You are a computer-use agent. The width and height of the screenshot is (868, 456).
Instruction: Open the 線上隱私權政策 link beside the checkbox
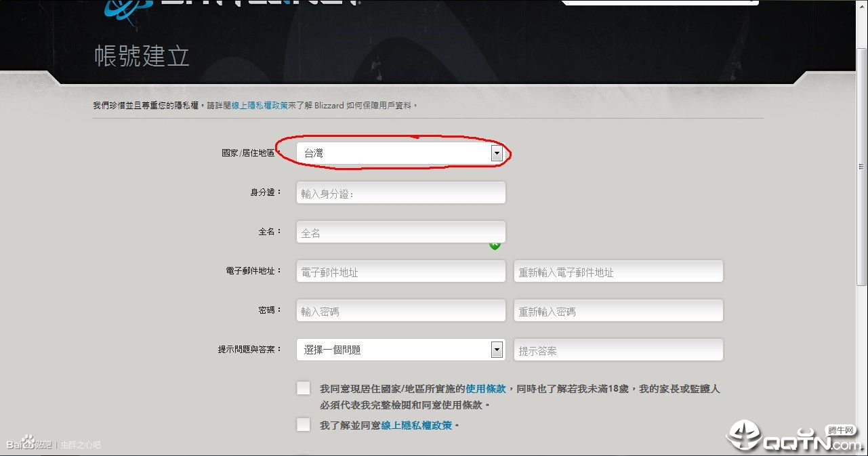point(417,426)
